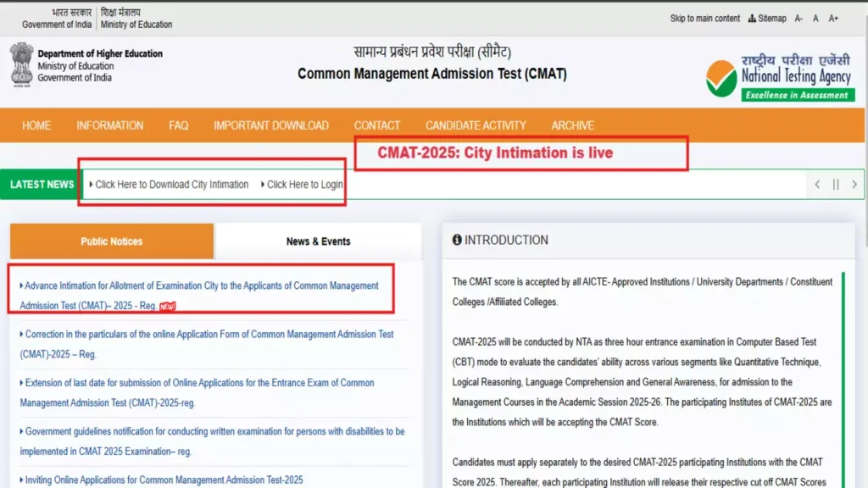The height and width of the screenshot is (488, 868).
Task: Click the INTRODUCTION heading text
Action: 507,240
